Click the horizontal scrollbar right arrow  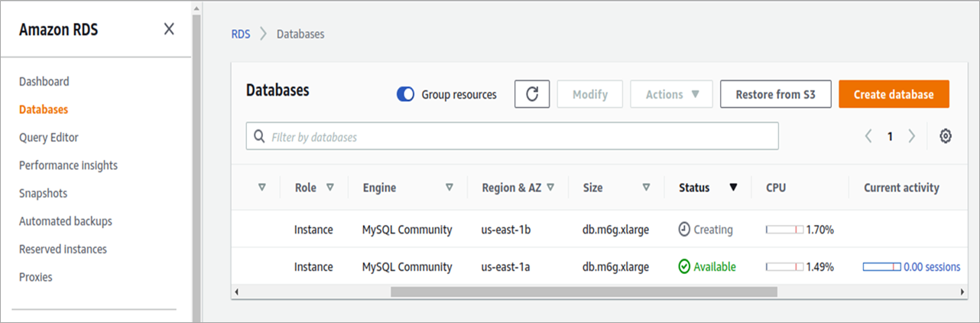pos(962,292)
